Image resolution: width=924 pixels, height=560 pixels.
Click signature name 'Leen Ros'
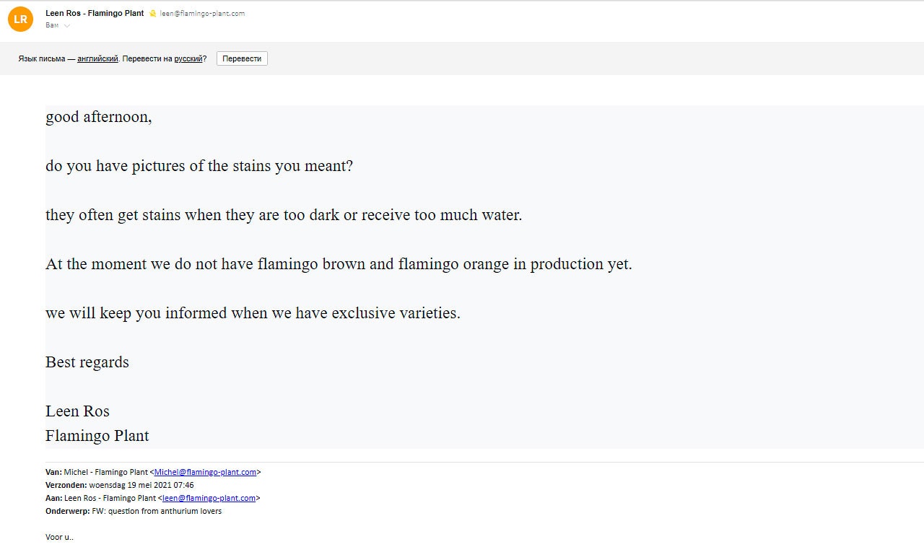[x=77, y=411]
